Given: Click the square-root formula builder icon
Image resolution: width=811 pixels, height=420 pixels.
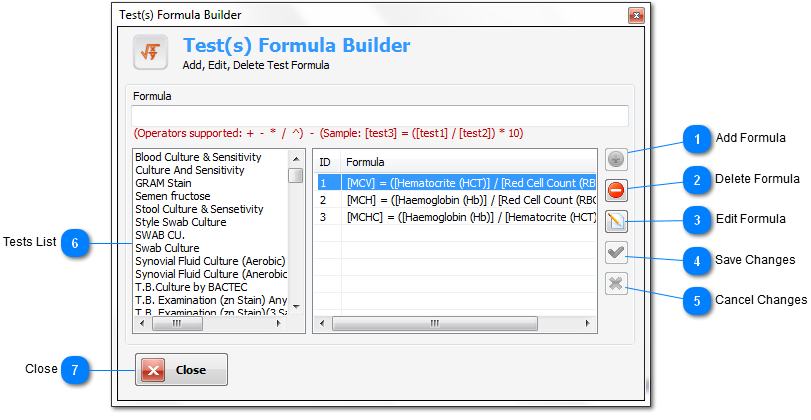Looking at the screenshot, I should [151, 52].
